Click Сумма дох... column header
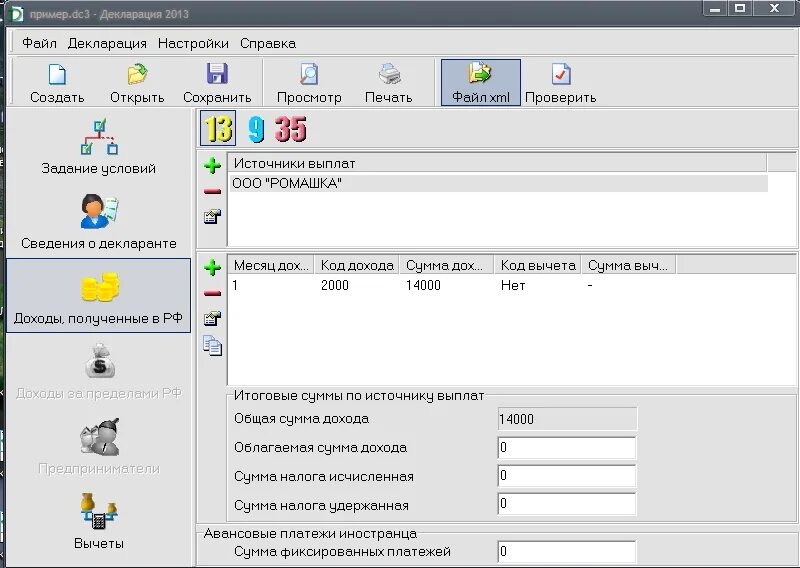 coord(447,265)
